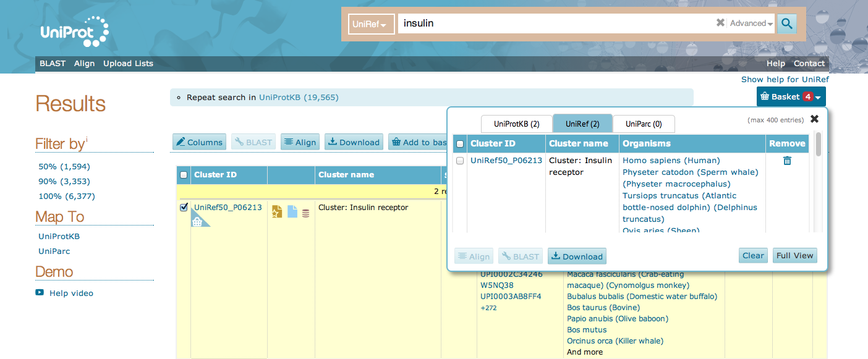Click Papio anubis (Olive baboon) link

618,319
